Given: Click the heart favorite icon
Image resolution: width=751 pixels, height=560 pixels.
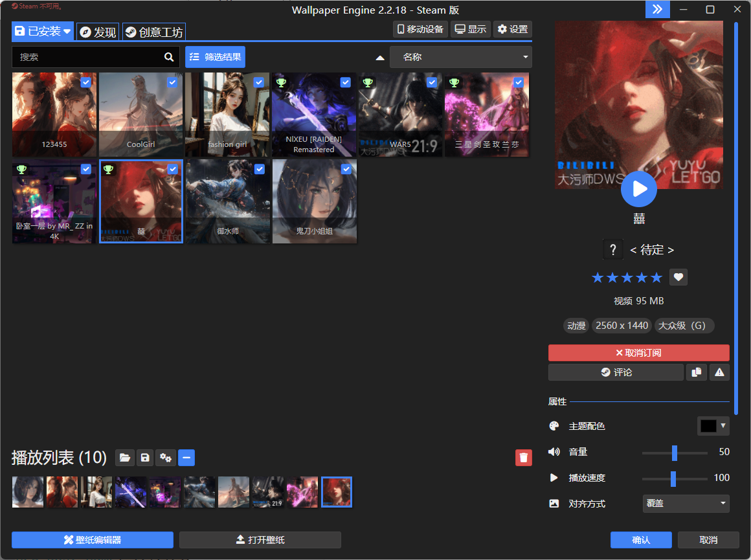Looking at the screenshot, I should [678, 277].
